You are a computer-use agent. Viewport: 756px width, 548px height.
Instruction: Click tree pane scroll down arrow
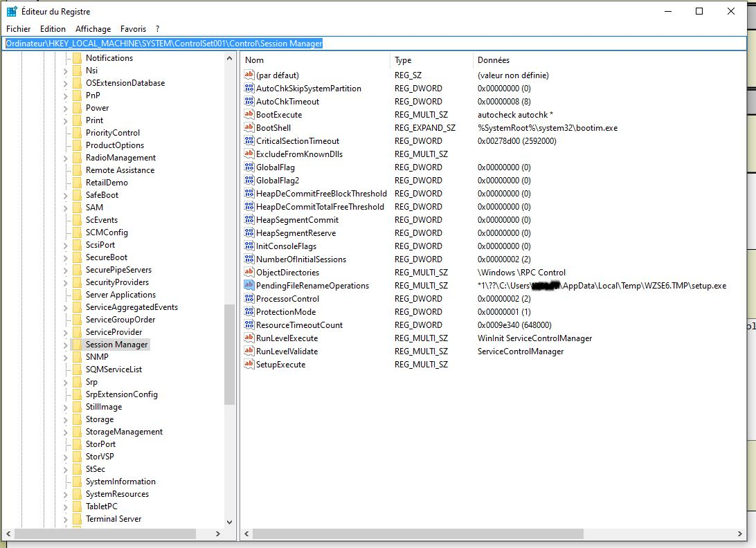point(230,522)
